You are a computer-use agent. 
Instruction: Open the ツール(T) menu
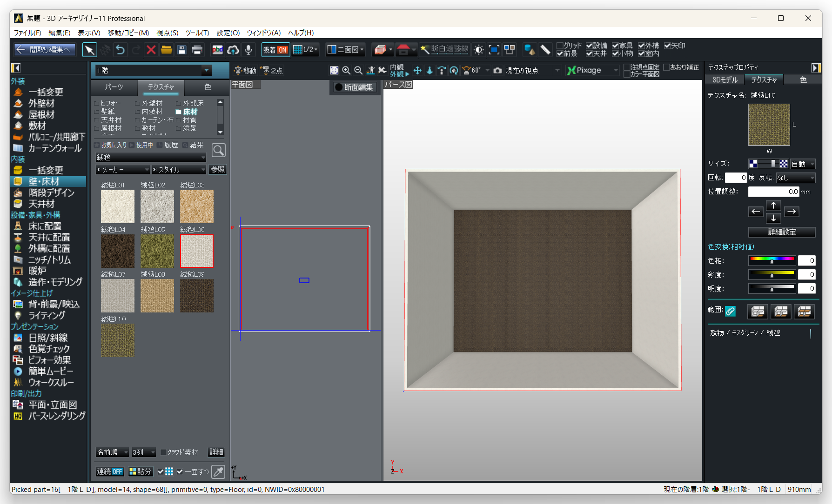pos(197,33)
